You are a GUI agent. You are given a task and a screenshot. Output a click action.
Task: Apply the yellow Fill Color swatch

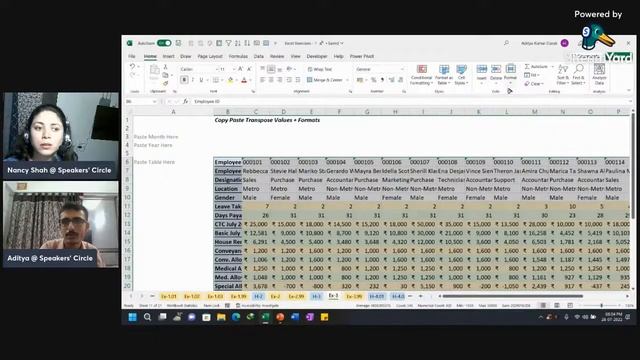click(x=230, y=80)
